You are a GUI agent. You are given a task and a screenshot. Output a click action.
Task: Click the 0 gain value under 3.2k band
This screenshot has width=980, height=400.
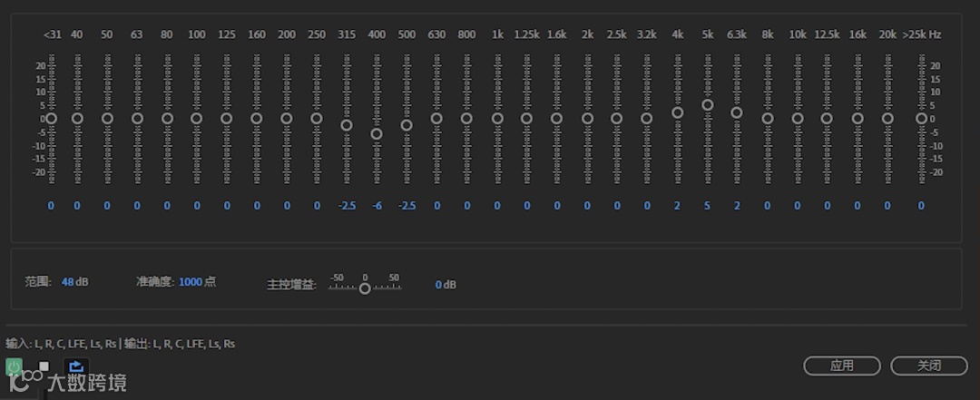click(x=647, y=206)
